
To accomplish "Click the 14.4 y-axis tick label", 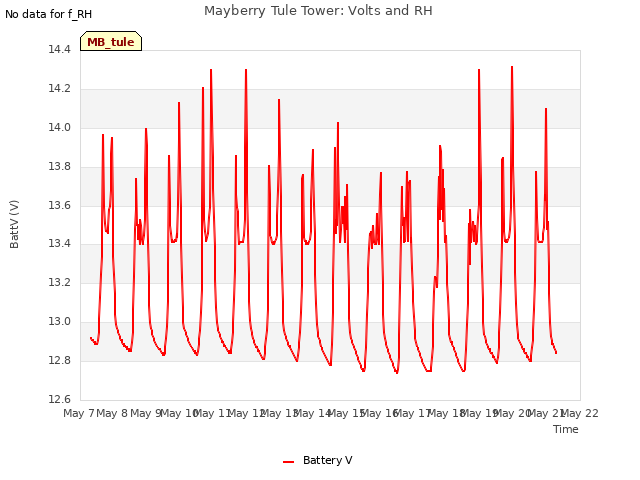I will (x=59, y=50).
